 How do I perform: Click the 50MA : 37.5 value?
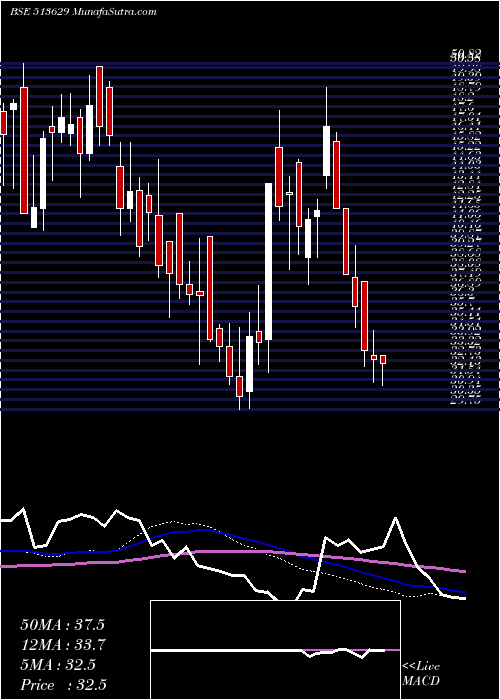point(62,625)
